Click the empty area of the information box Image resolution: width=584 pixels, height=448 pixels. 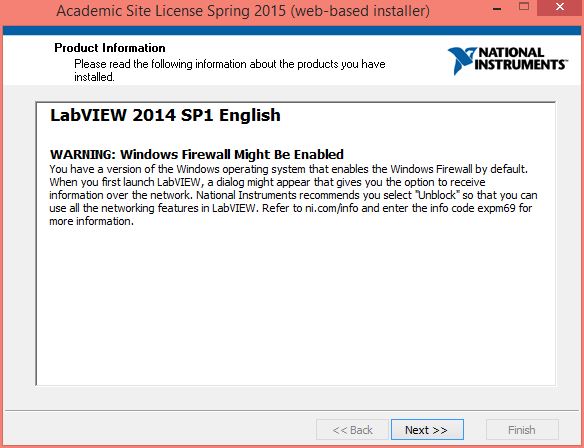(x=295, y=305)
